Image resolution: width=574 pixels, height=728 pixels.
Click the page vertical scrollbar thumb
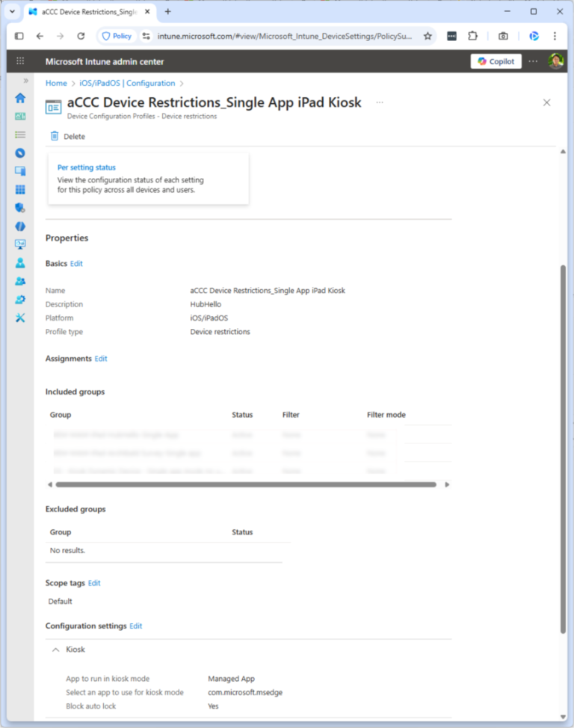[x=563, y=449]
